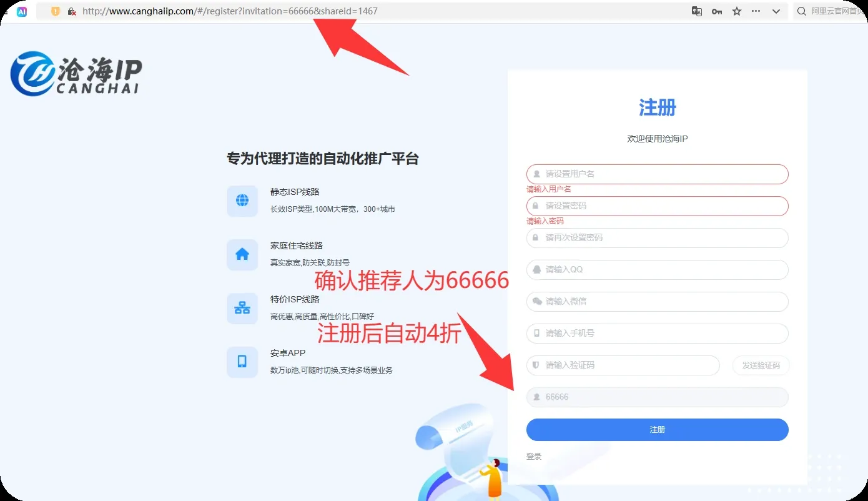Click the 请输入验证码 verification code field
Viewport: 868px width, 501px height.
tap(623, 365)
